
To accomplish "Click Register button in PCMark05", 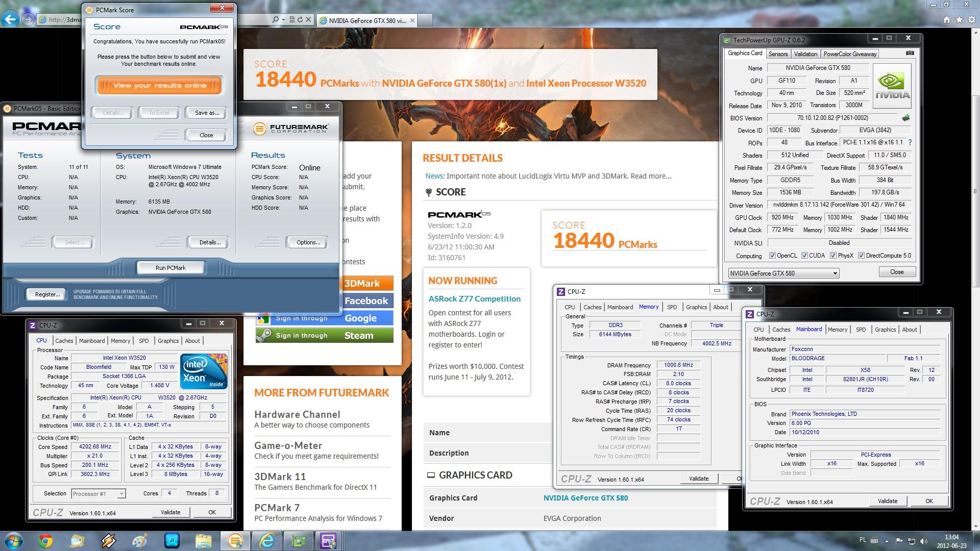I will coord(47,294).
